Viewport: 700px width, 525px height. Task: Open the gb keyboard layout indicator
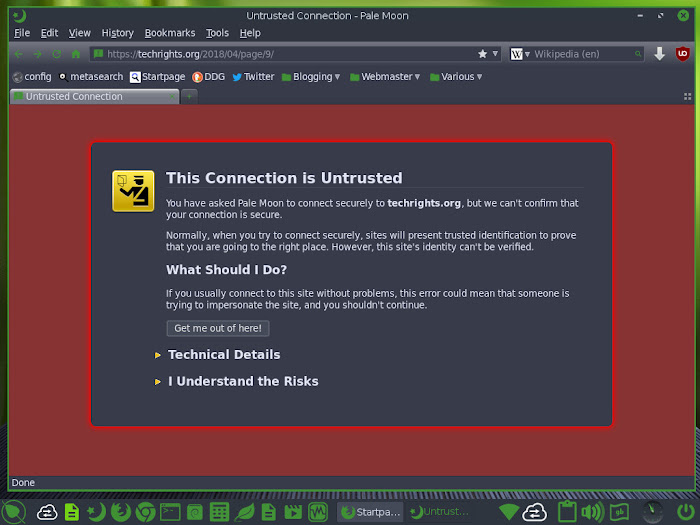620,512
